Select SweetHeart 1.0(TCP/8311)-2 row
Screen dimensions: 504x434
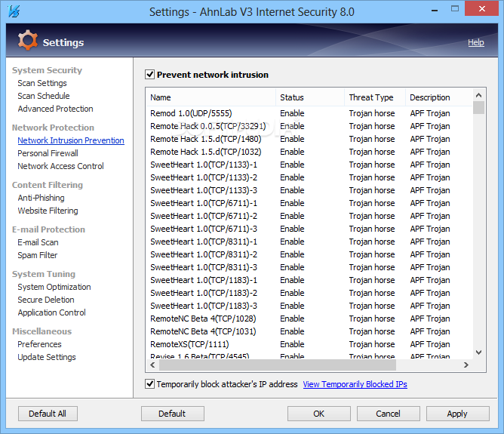click(x=309, y=254)
